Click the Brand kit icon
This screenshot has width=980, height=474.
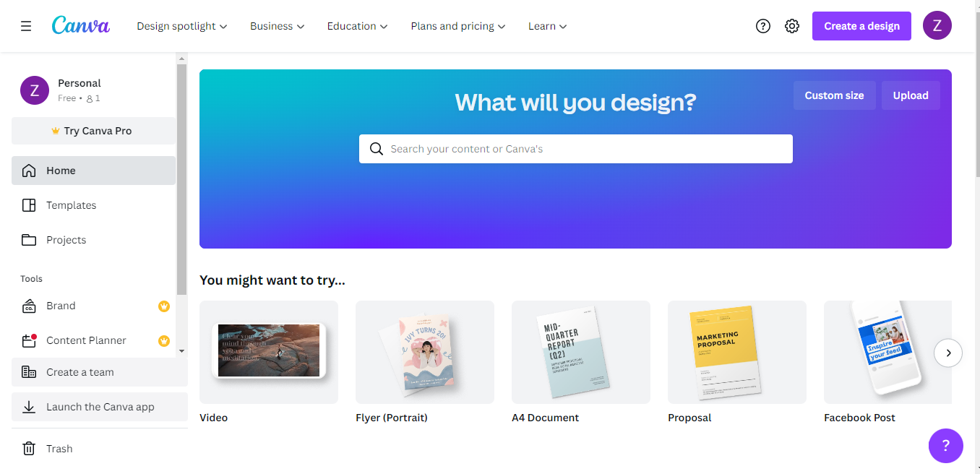click(29, 306)
